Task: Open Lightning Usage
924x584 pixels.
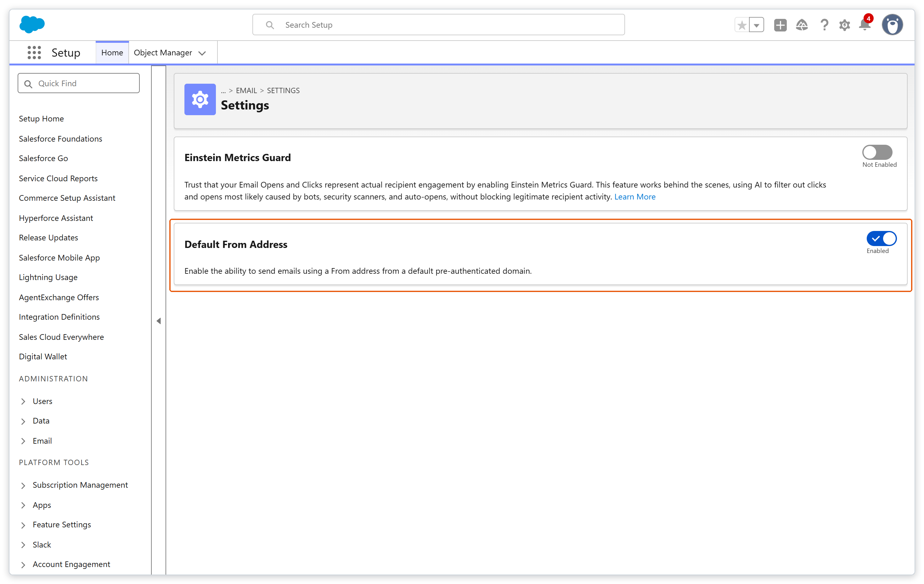Action: [x=48, y=277]
